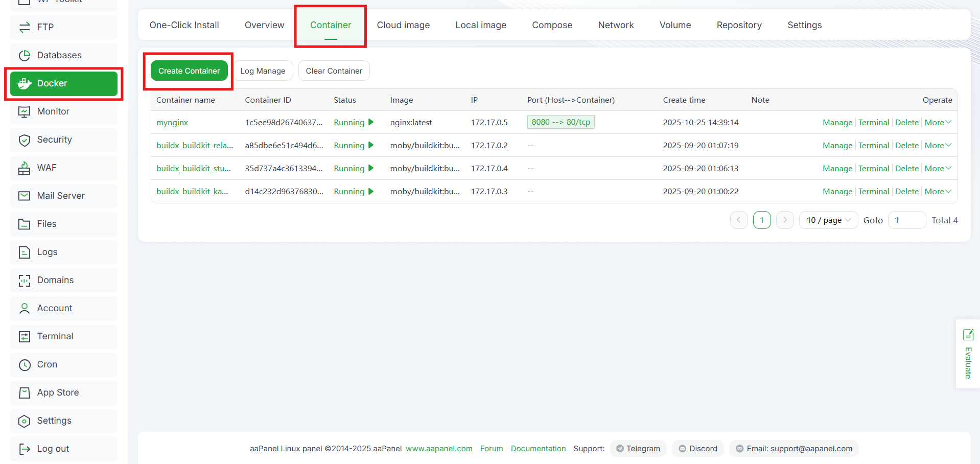Click the Log out arrow icon
980x464 pixels.
pos(25,449)
